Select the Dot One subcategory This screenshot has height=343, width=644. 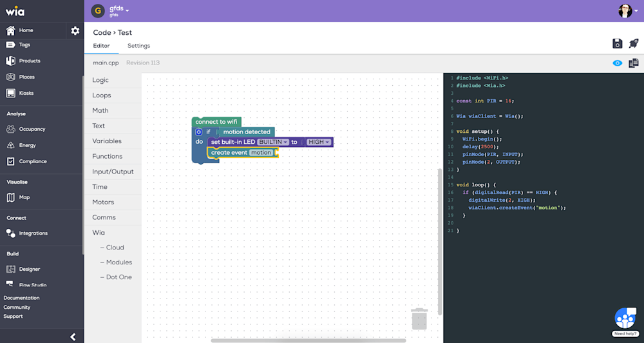click(x=116, y=277)
